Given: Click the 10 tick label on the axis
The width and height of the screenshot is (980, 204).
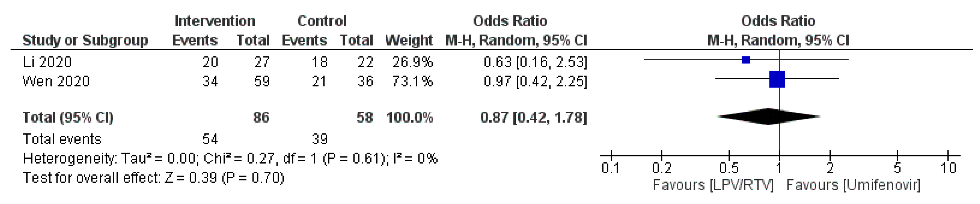Looking at the screenshot, I should [948, 168].
